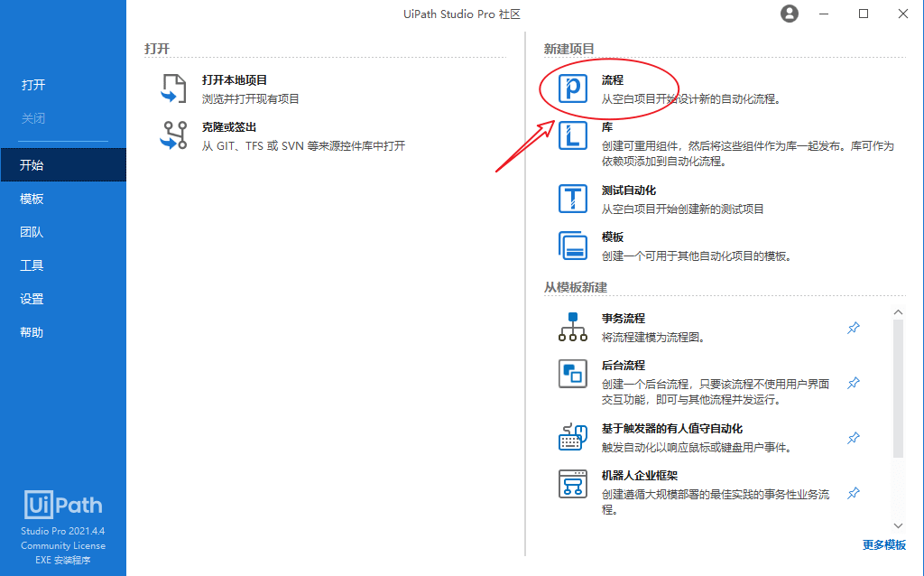Click the 模板 new template icon
The width and height of the screenshot is (924, 576).
click(573, 246)
